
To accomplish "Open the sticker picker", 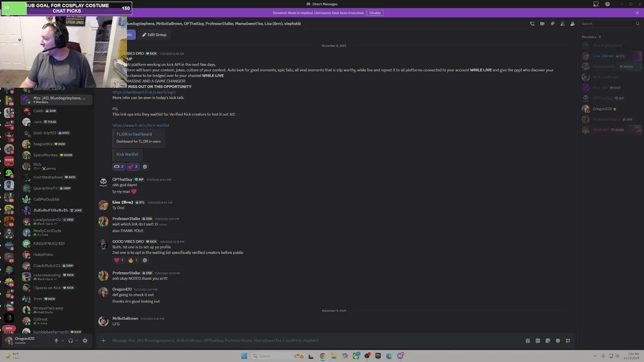I will coord(548,340).
